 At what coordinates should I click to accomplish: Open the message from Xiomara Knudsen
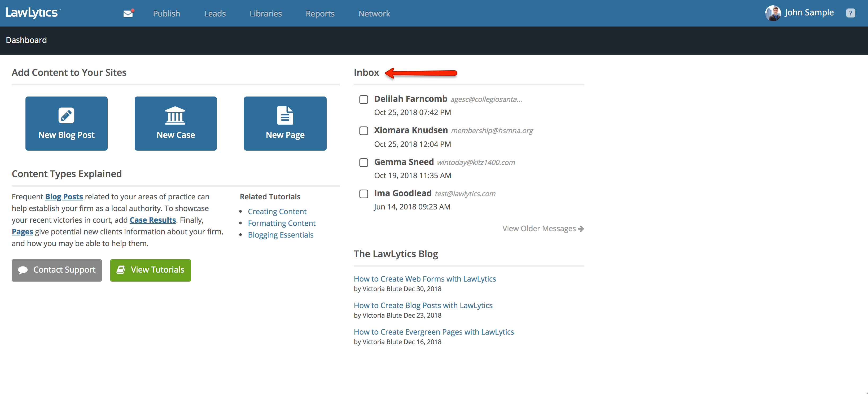[x=411, y=130]
